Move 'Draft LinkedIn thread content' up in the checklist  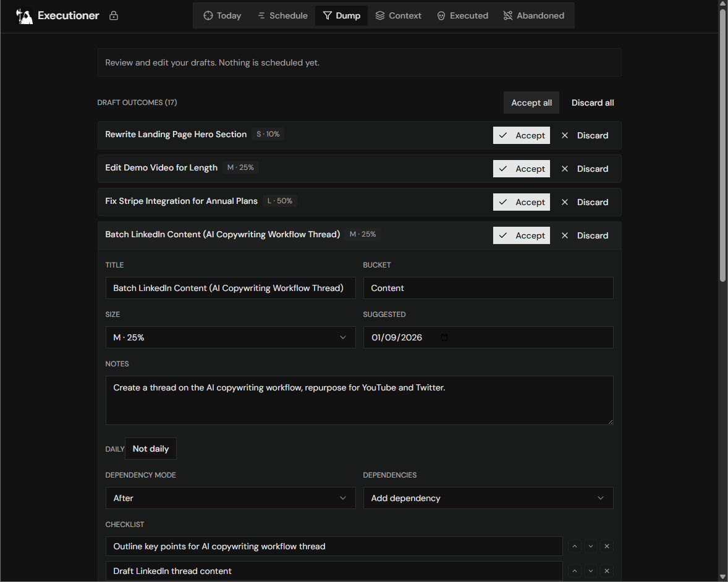[574, 570]
